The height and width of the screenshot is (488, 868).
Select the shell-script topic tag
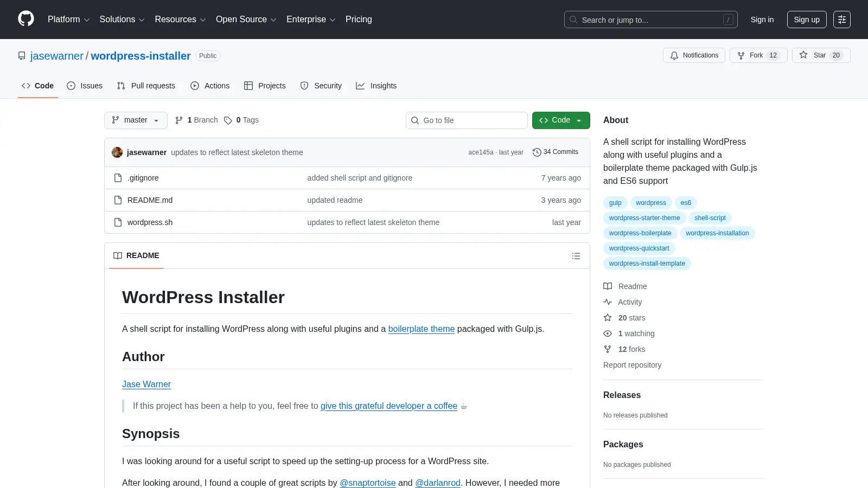710,218
